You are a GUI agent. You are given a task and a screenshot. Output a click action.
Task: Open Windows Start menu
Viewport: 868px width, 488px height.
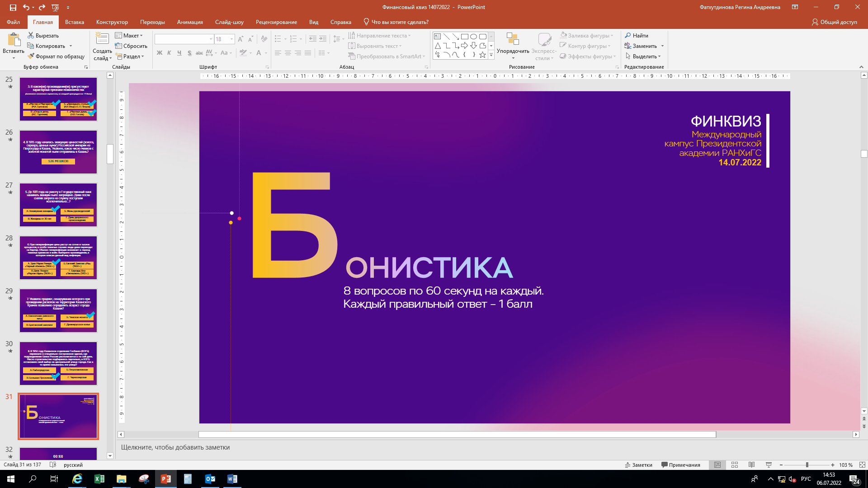click(11, 479)
